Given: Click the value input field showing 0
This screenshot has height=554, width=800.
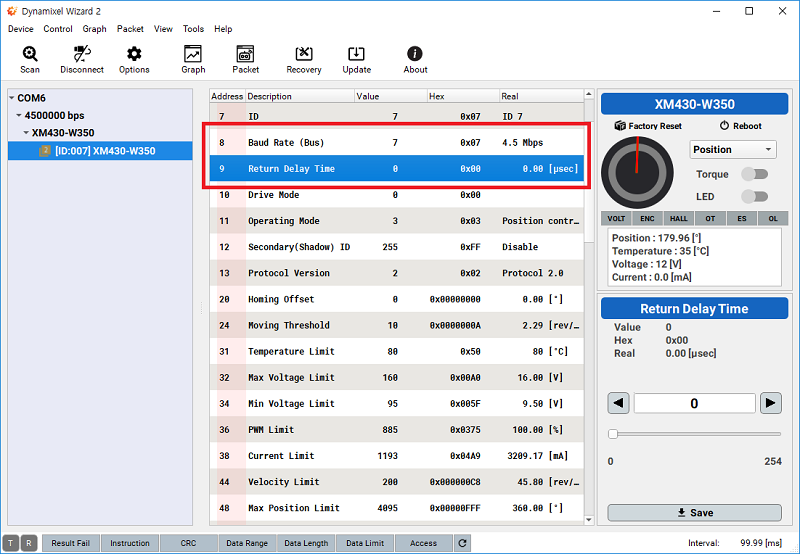Looking at the screenshot, I should point(694,403).
